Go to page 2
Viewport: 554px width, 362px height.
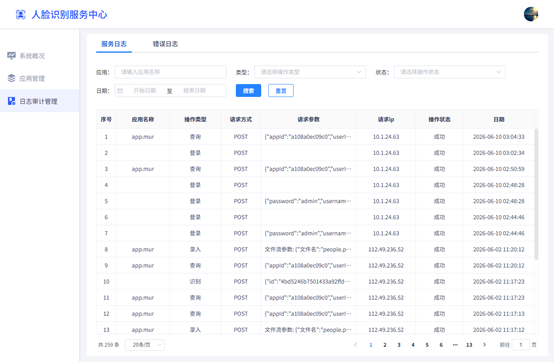pyautogui.click(x=385, y=345)
